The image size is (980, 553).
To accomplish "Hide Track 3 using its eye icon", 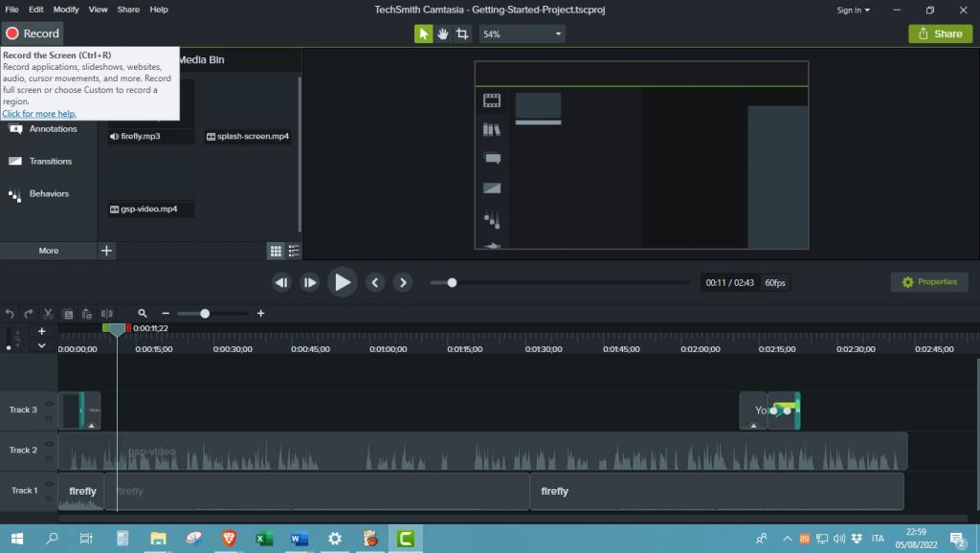I will (x=49, y=404).
